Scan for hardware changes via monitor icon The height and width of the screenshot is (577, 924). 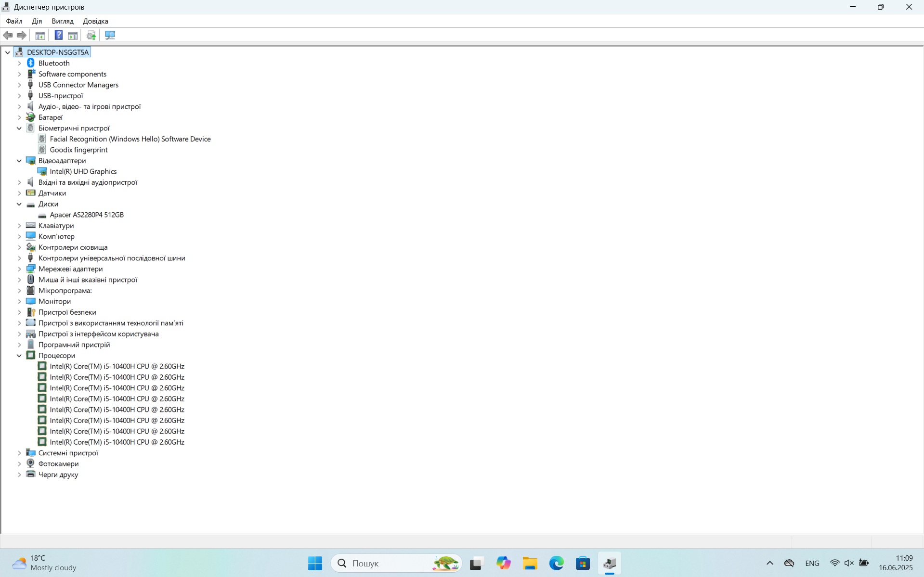[x=110, y=35]
